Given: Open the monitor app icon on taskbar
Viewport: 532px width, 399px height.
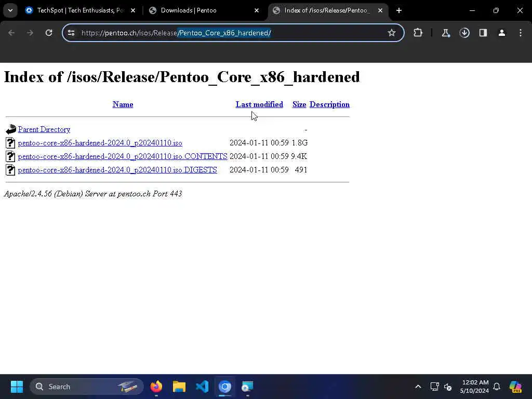Looking at the screenshot, I should coord(247,387).
